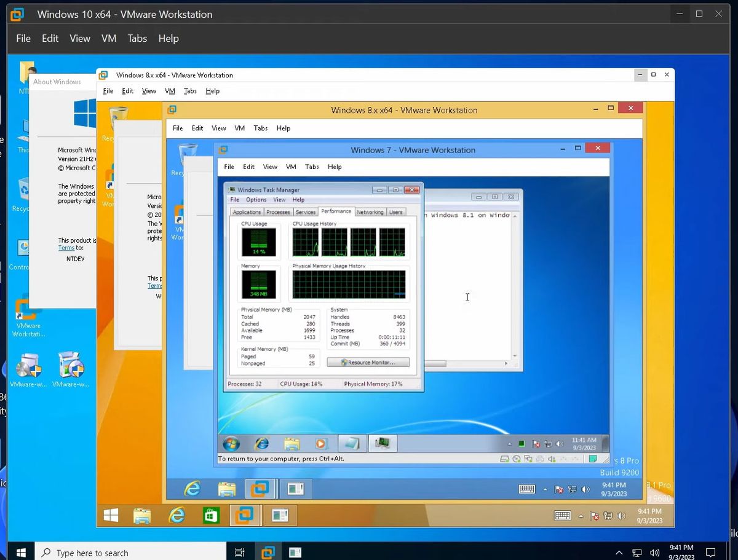Open the Control Panel desktop icon
Image resolution: width=738 pixels, height=560 pixels.
coord(25,248)
